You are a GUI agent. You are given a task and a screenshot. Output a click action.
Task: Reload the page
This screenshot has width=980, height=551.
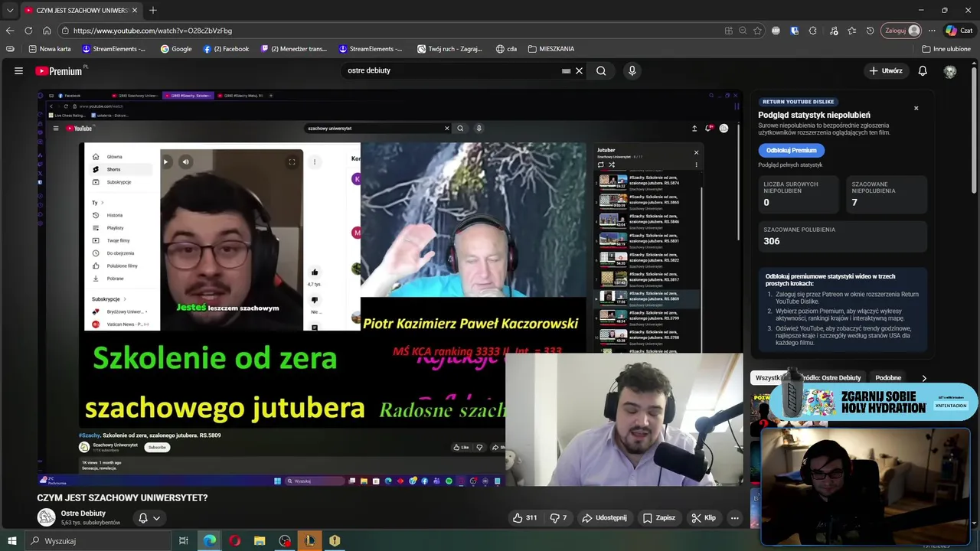[x=28, y=31]
